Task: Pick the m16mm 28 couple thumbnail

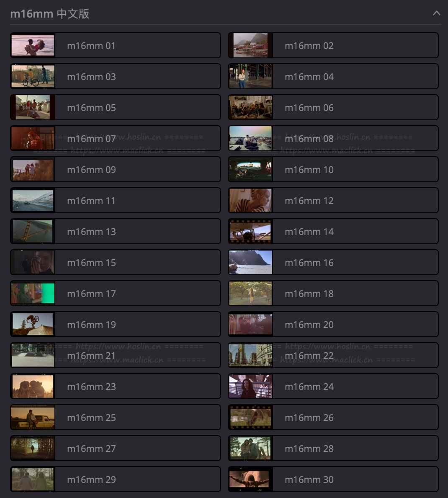Action: (x=250, y=448)
